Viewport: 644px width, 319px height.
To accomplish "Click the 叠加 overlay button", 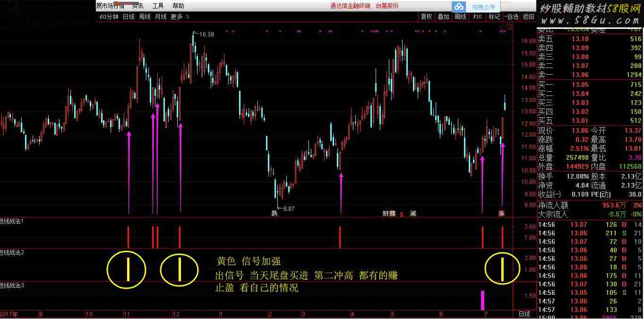I will (443, 17).
